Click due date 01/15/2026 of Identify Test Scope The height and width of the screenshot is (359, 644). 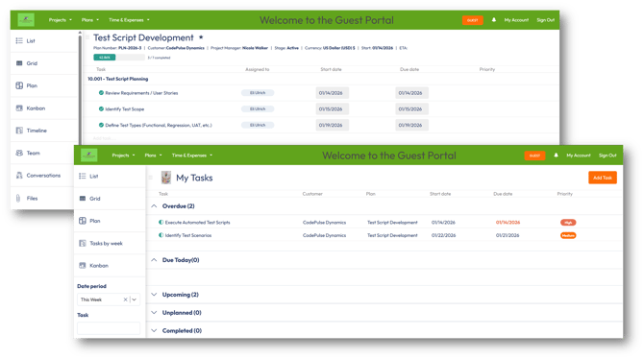411,108
